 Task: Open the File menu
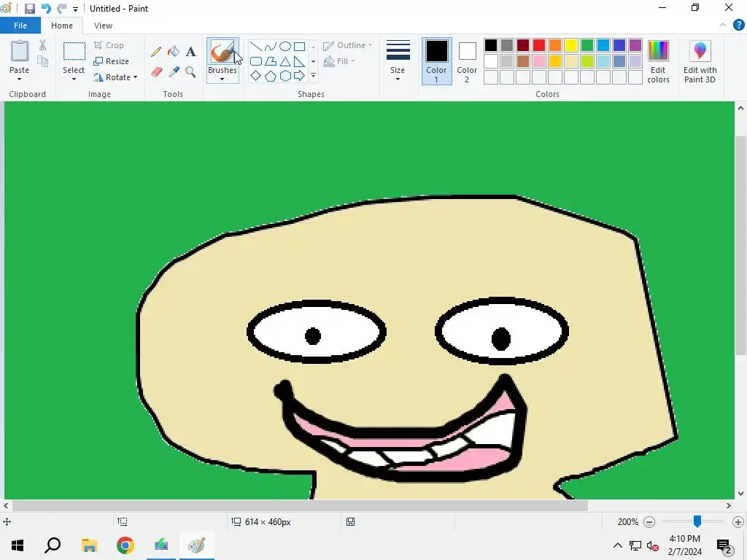[20, 26]
